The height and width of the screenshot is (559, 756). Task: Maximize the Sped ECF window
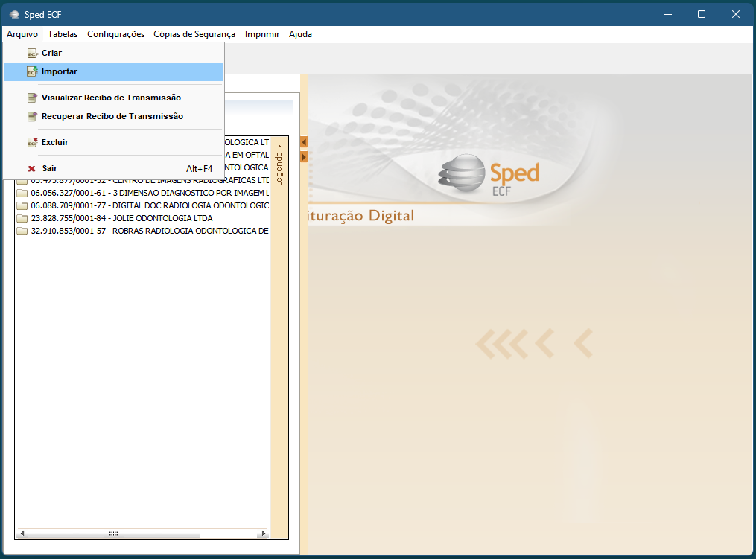click(702, 14)
